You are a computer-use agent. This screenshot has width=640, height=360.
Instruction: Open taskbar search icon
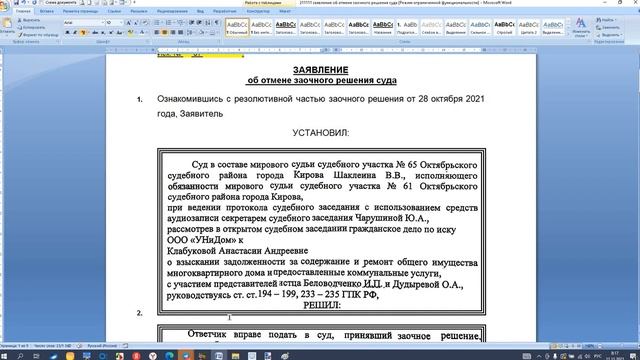pyautogui.click(x=20, y=356)
